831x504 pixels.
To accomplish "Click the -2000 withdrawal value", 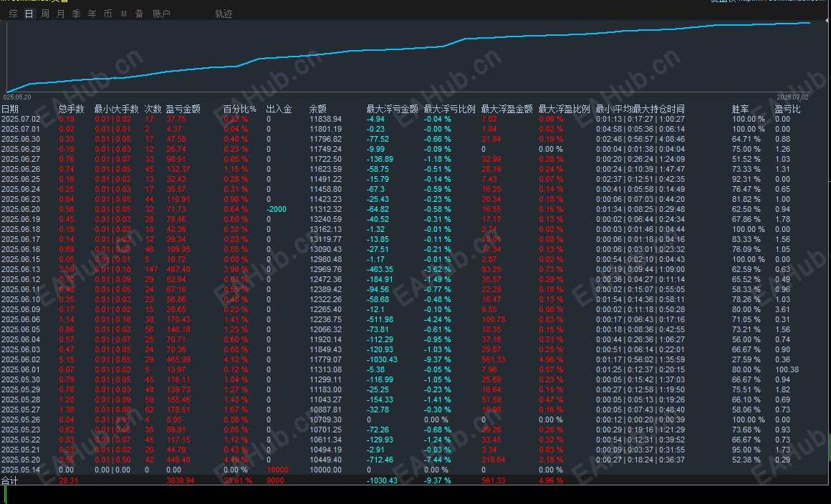I will [x=276, y=210].
